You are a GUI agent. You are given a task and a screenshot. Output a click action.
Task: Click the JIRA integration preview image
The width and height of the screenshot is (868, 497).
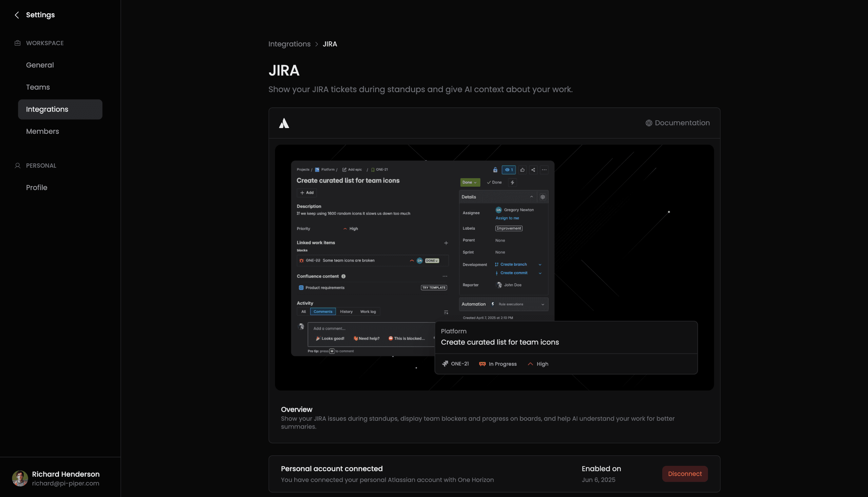click(494, 268)
